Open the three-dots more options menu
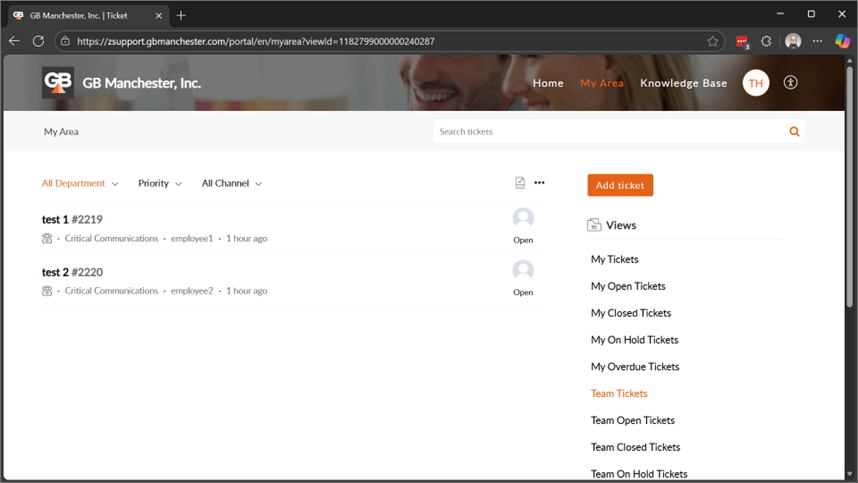This screenshot has height=483, width=858. pos(540,183)
